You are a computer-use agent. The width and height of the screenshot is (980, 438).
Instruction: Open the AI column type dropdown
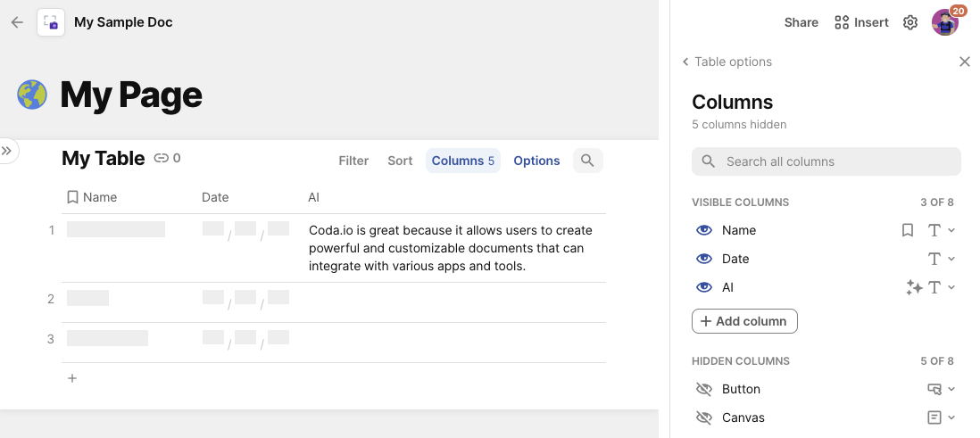click(x=941, y=287)
